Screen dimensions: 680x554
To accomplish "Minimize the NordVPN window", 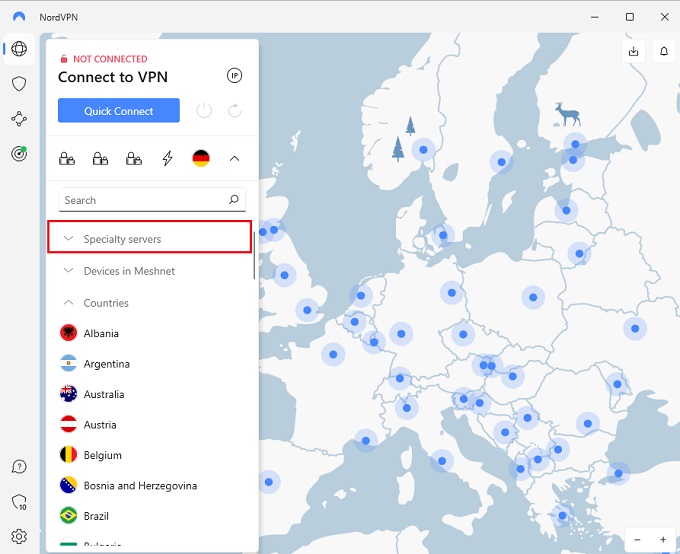I will (595, 17).
